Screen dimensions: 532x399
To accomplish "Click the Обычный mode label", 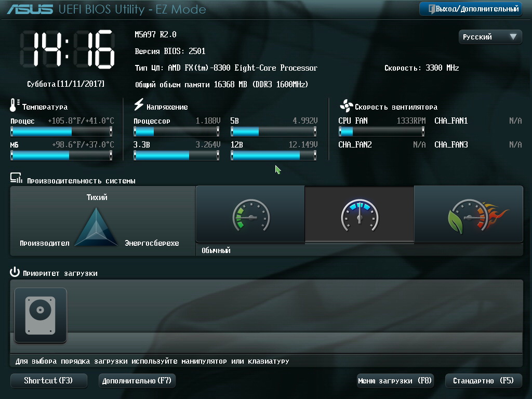I will point(216,250).
